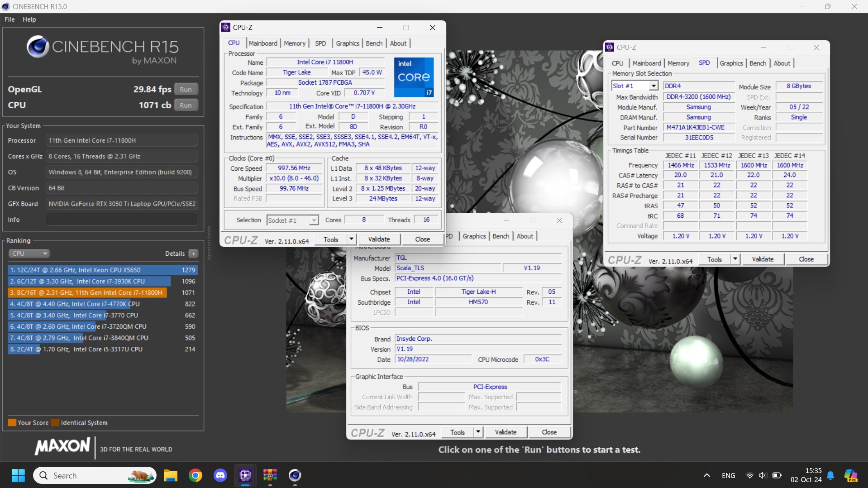Select Memory tab in SPD CPU-Z window
Image resolution: width=868 pixels, height=488 pixels.
pyautogui.click(x=678, y=63)
